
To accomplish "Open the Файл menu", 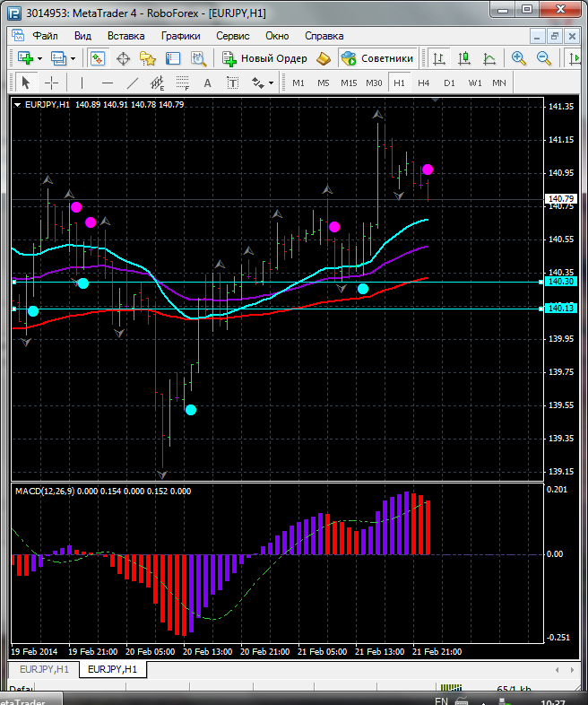I will [x=45, y=36].
